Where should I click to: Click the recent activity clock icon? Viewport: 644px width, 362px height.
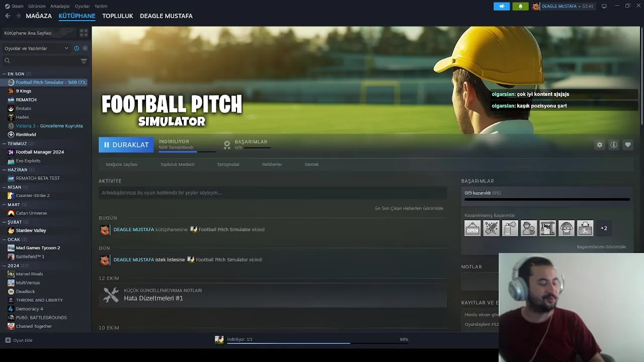pos(76,48)
